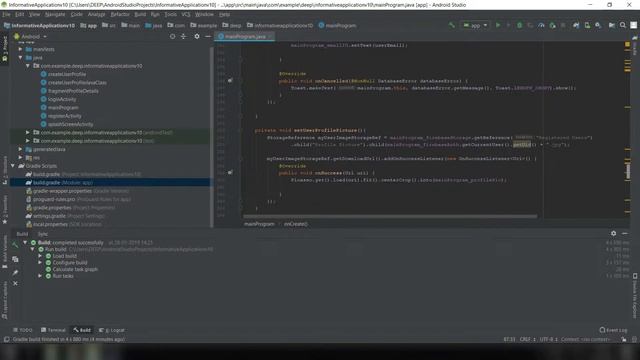Click the collapse all icon in Project panel
This screenshot has height=360, width=640.
[183, 36]
